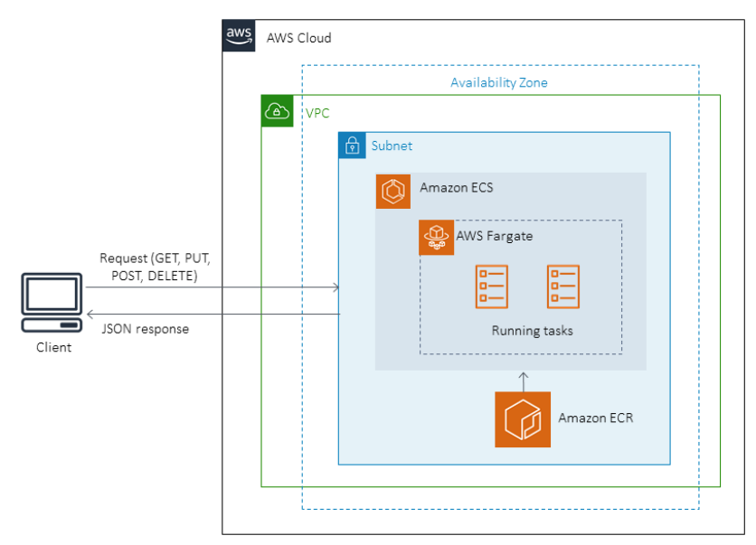Click the 'AWS Fargate' label

[x=494, y=236]
